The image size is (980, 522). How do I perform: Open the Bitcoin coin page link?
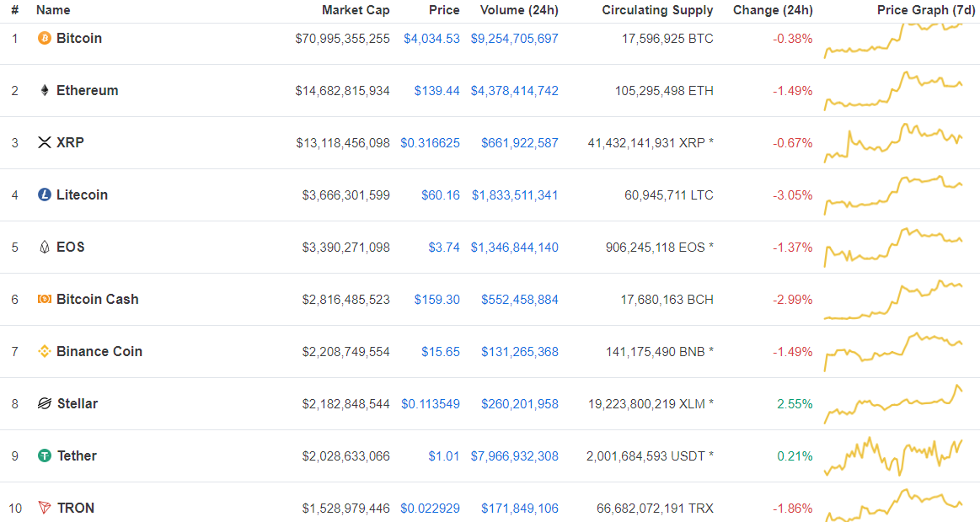click(x=78, y=38)
